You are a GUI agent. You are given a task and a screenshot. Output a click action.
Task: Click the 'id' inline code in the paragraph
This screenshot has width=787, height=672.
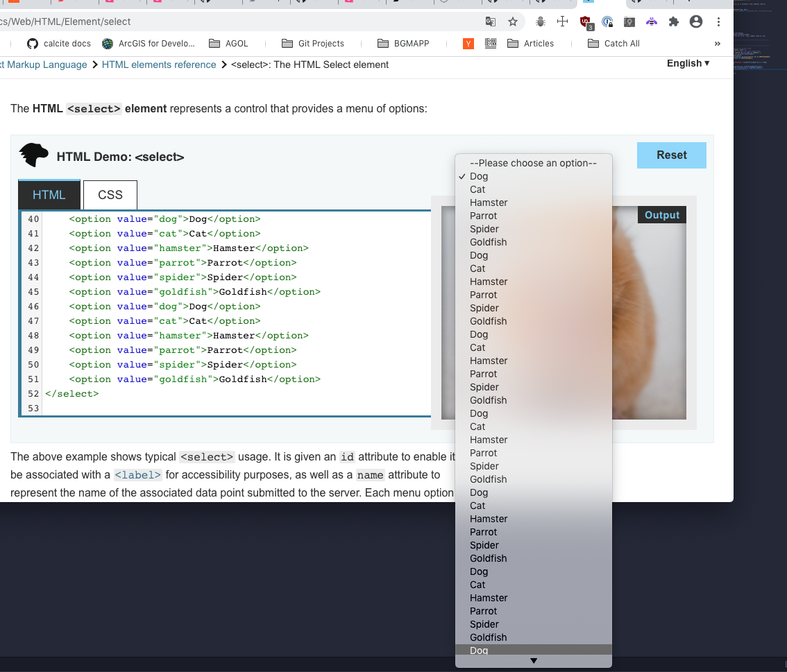pos(347,457)
